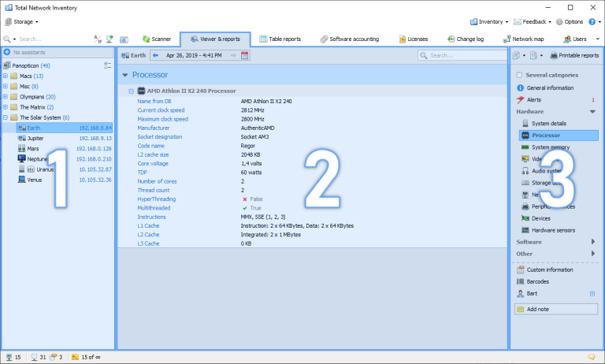
Task: Open the Feedback dropdown menu
Action: pos(533,22)
